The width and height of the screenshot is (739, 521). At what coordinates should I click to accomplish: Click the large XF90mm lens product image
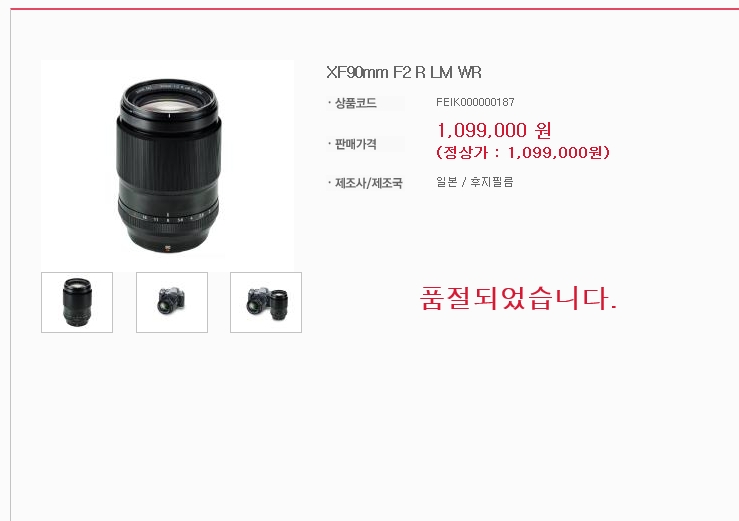pos(167,165)
